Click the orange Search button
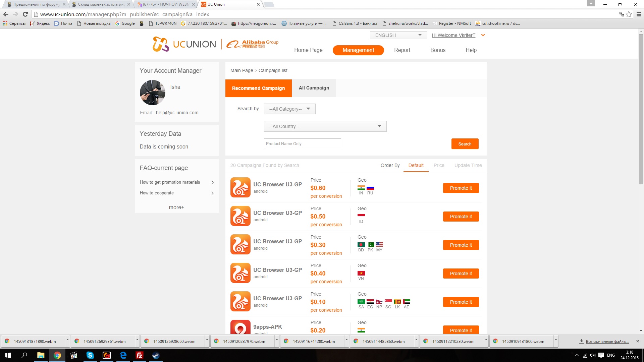 point(465,144)
